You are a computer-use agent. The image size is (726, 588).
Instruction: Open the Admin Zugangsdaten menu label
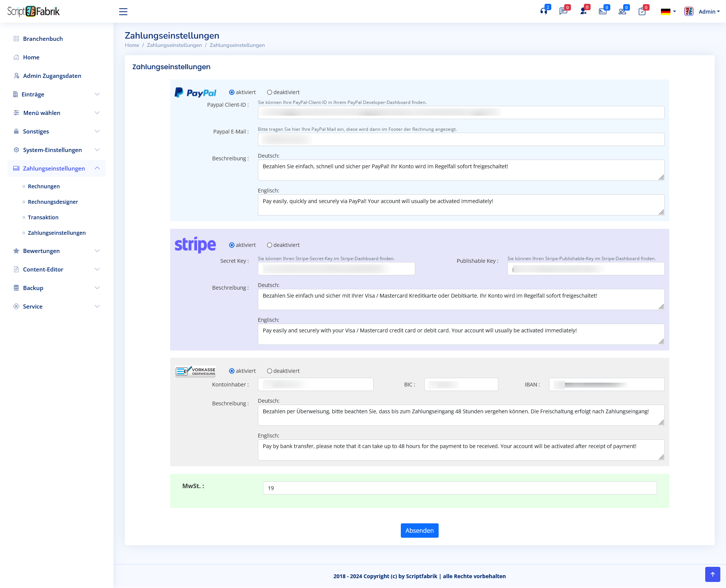click(52, 76)
